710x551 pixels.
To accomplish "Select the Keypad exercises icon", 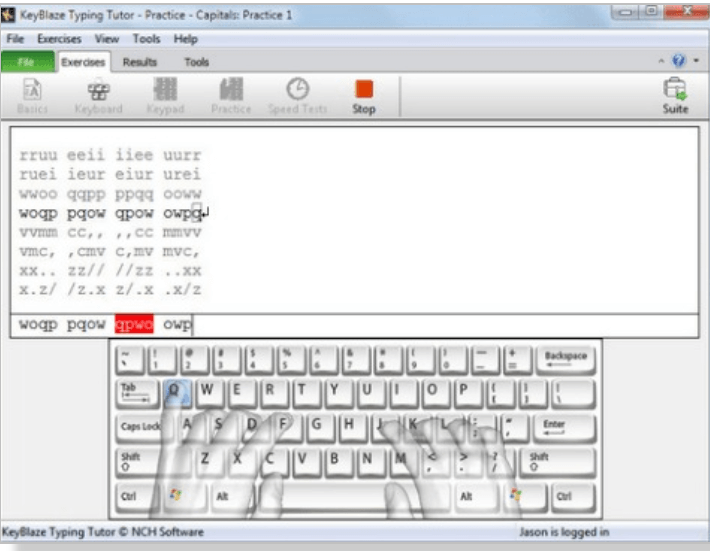I will click(x=165, y=95).
